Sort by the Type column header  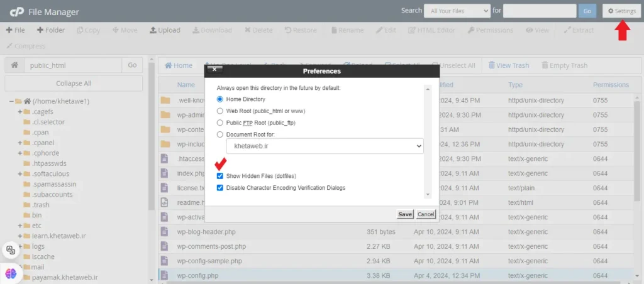pos(516,85)
